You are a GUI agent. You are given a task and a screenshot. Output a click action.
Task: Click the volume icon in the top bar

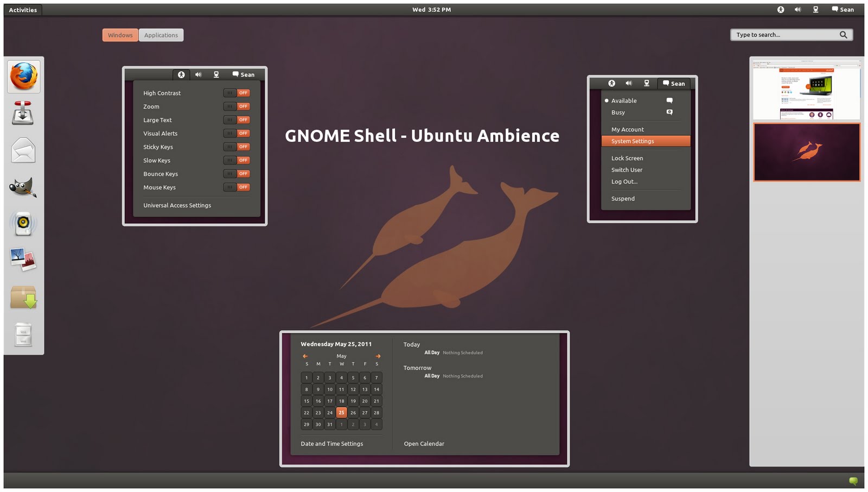pyautogui.click(x=797, y=9)
